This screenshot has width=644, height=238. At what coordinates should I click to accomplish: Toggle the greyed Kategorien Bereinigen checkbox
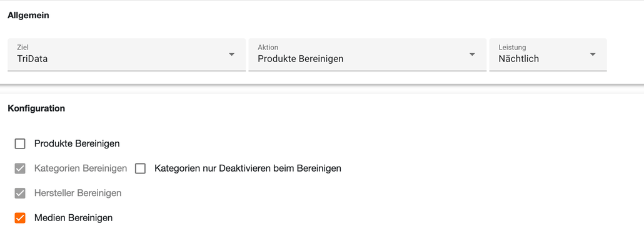[20, 168]
